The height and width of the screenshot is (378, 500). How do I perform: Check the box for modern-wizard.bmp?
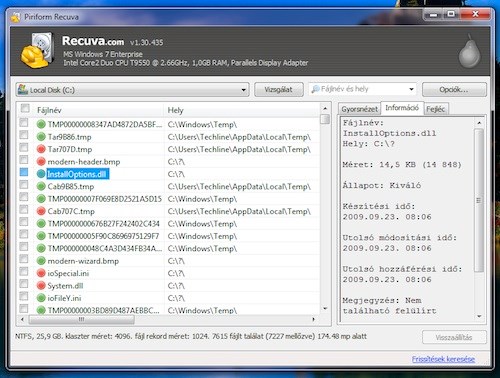[24, 259]
